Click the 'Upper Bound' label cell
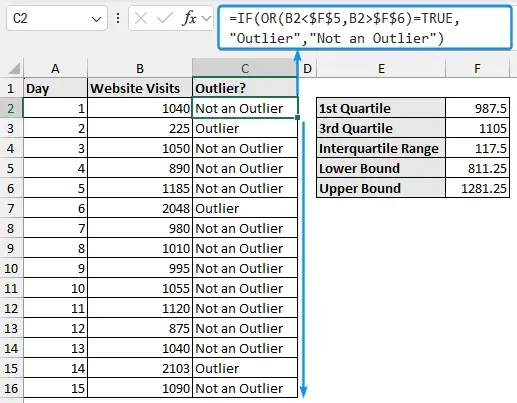 click(381, 188)
